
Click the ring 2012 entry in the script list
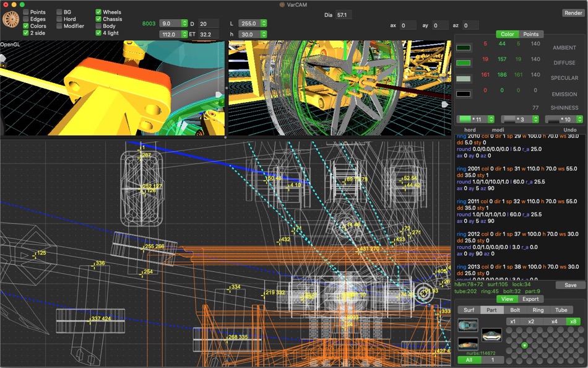[x=518, y=243]
